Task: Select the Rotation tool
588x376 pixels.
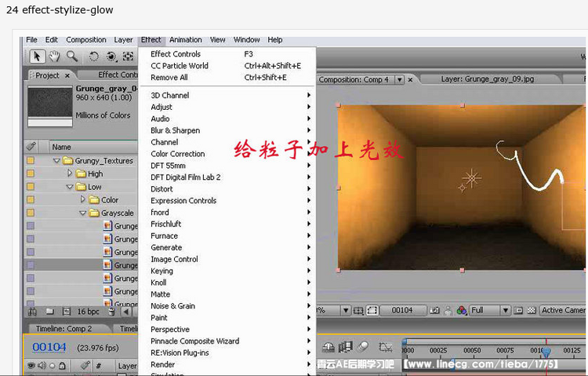Action: [x=93, y=57]
